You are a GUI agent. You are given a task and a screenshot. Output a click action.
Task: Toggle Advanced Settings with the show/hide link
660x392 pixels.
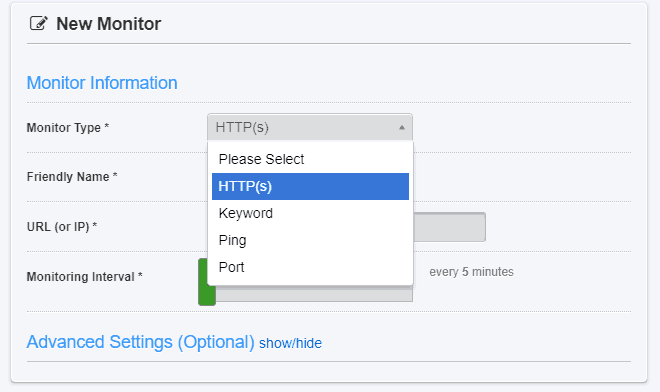coord(290,343)
